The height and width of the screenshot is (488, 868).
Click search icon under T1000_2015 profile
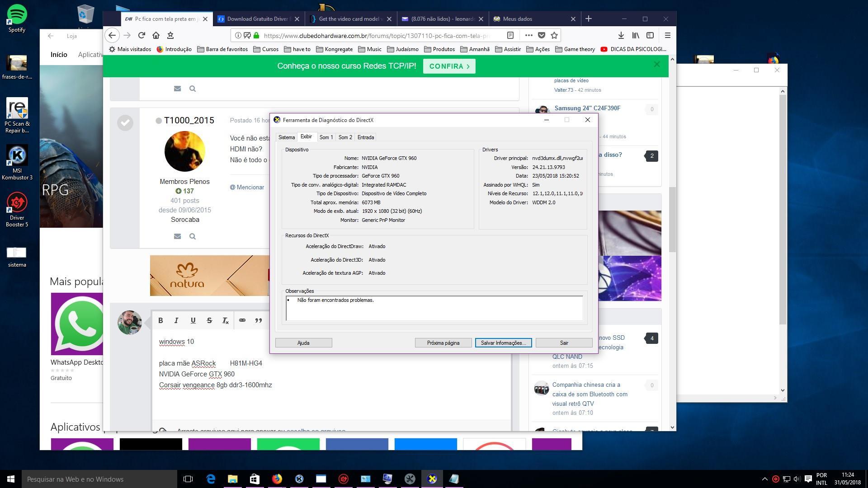(193, 236)
